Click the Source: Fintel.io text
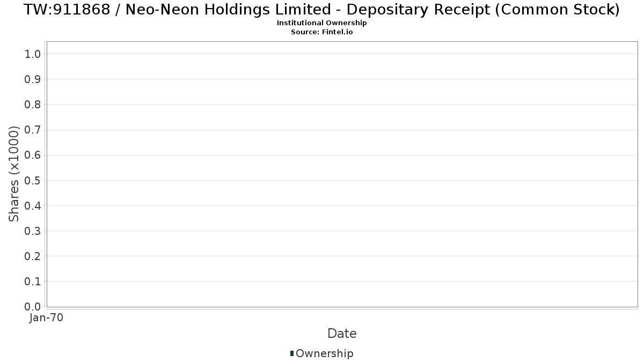644x362 pixels. coord(322,32)
